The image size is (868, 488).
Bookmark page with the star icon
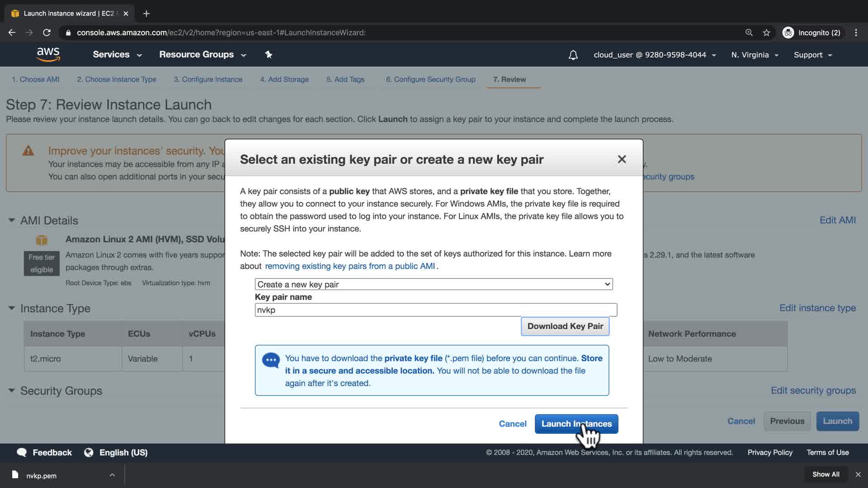766,33
